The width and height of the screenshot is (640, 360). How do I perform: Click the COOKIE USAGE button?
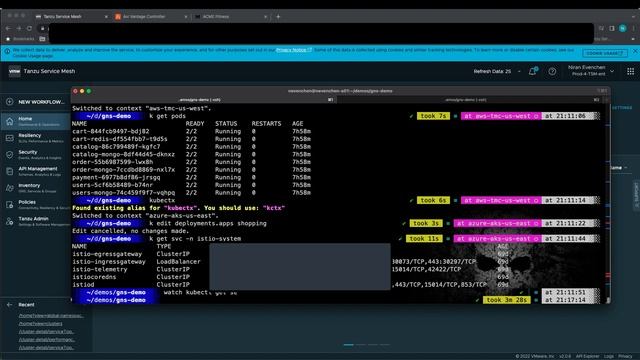pos(605,53)
